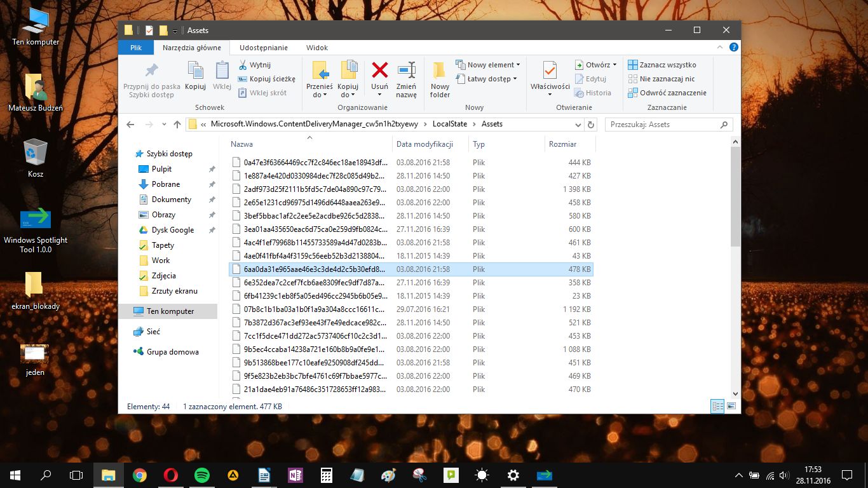Expand the address bar history dropdown arrow

[578, 125]
